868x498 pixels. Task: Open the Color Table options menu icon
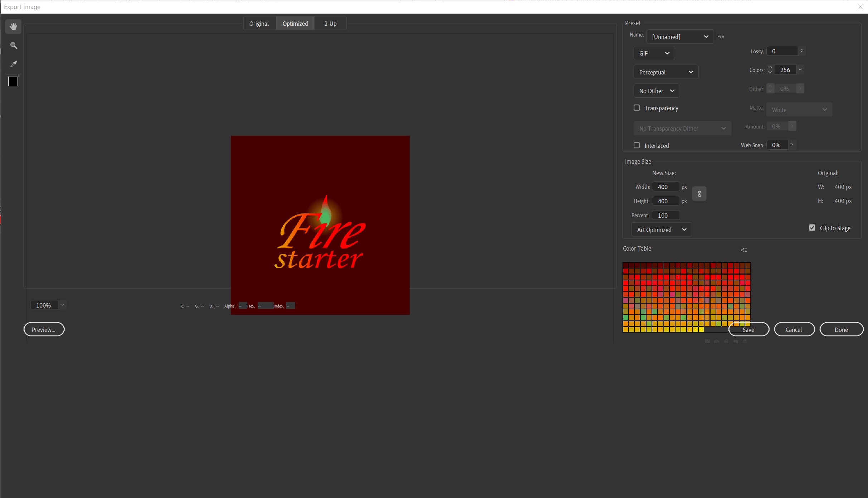click(744, 250)
